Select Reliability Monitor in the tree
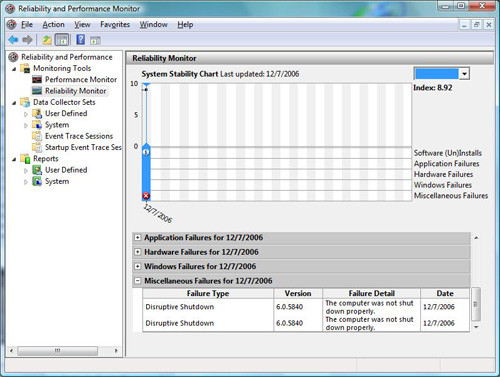Screen dimensions: 500x377 (x=76, y=91)
